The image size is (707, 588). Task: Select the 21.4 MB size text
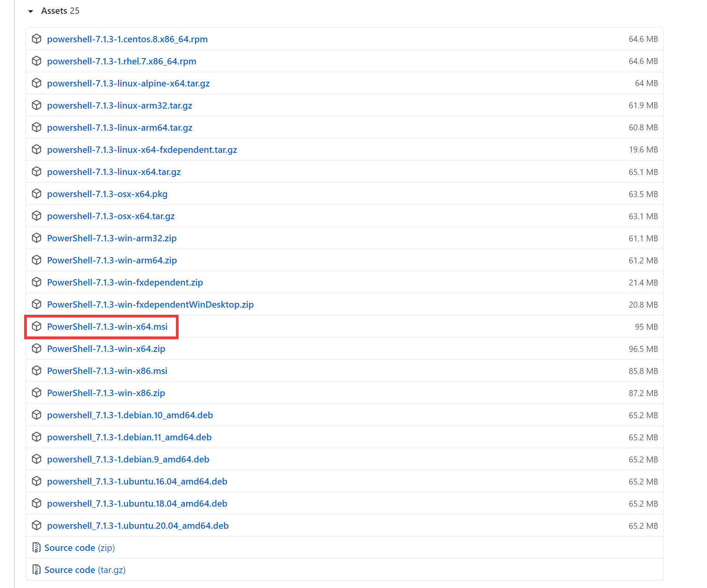pyautogui.click(x=643, y=283)
